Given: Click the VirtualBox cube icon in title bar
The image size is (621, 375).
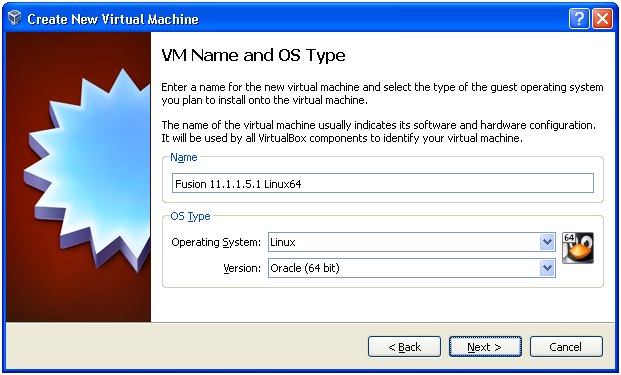Looking at the screenshot, I should tap(15, 18).
